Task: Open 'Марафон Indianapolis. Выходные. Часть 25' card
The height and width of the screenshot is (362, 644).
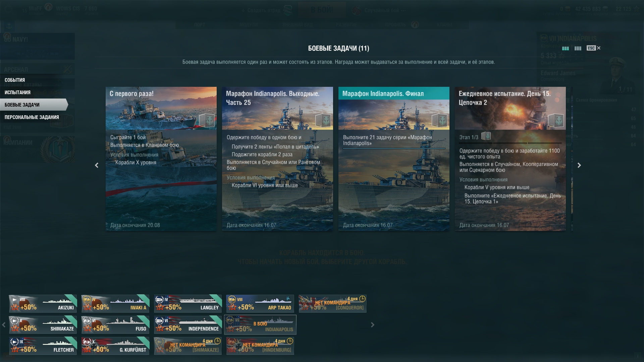Action: [x=277, y=159]
